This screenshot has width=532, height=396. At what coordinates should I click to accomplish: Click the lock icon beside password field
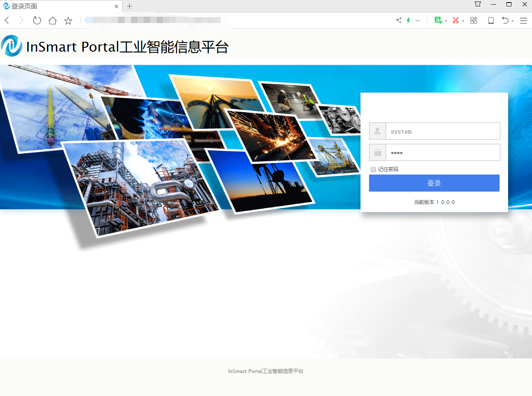(x=378, y=152)
